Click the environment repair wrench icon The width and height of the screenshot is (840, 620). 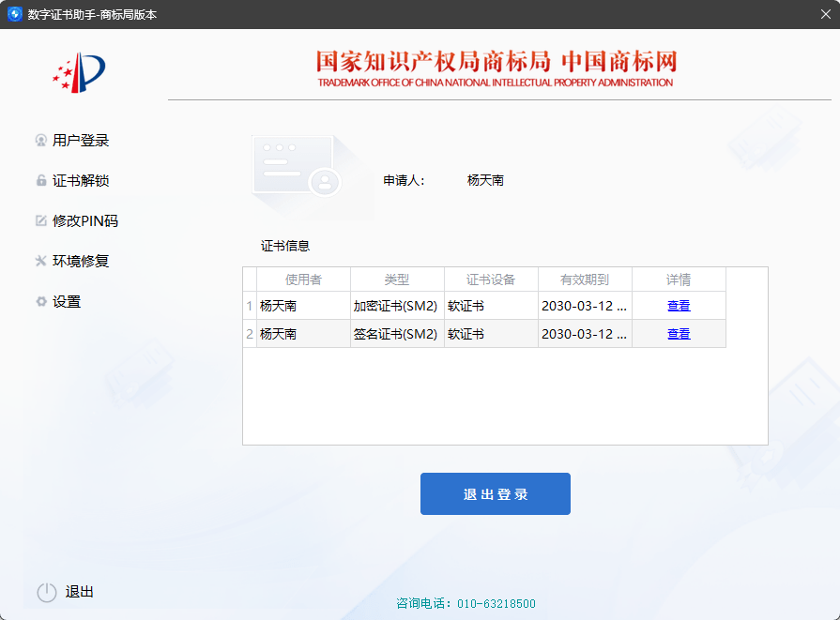pos(40,261)
